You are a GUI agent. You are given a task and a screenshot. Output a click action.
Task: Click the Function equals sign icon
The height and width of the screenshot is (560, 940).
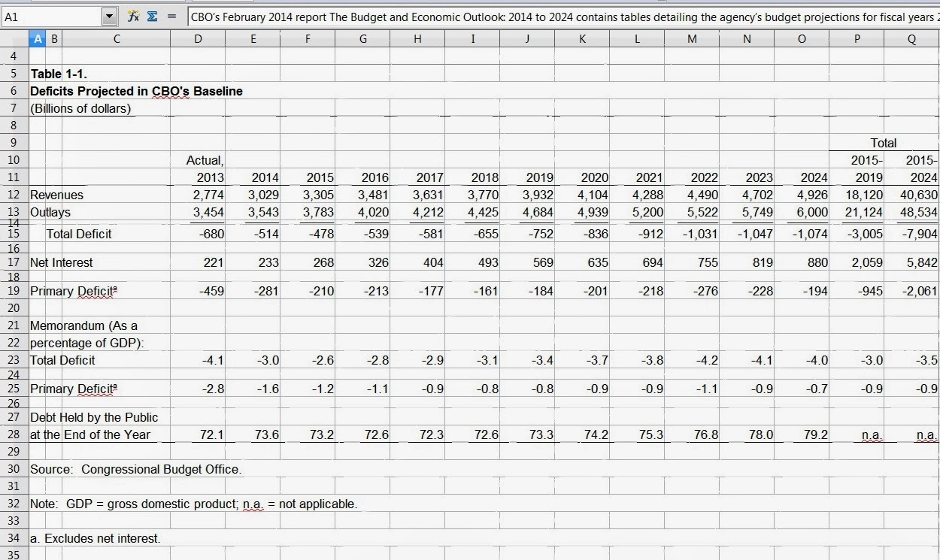pyautogui.click(x=171, y=16)
